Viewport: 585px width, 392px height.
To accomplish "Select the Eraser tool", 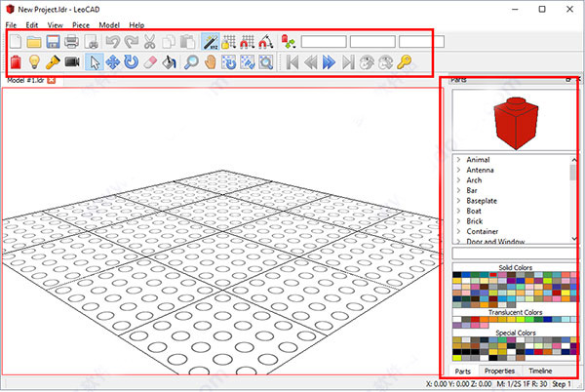I will 149,62.
